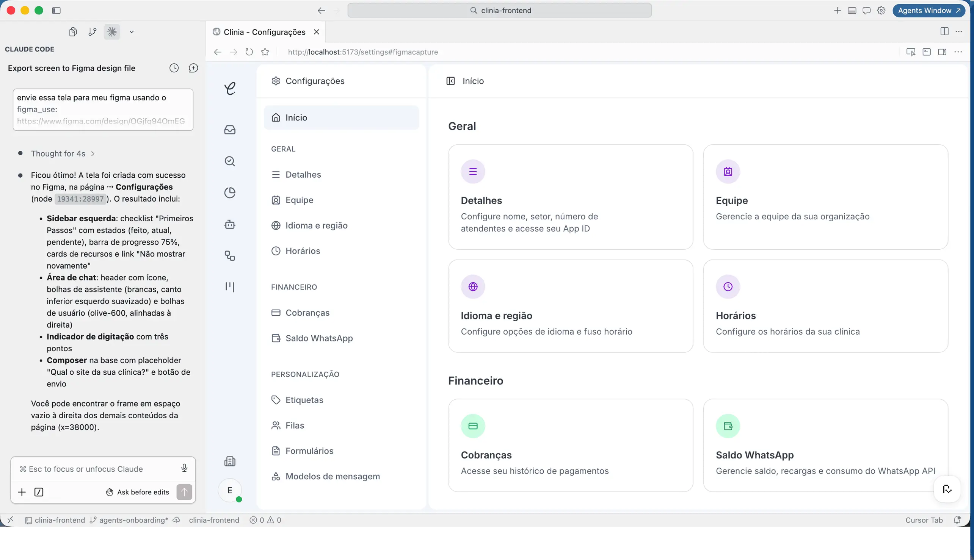The height and width of the screenshot is (560, 974).
Task: Toggle the primary sidebar visibility
Action: pyautogui.click(x=56, y=10)
